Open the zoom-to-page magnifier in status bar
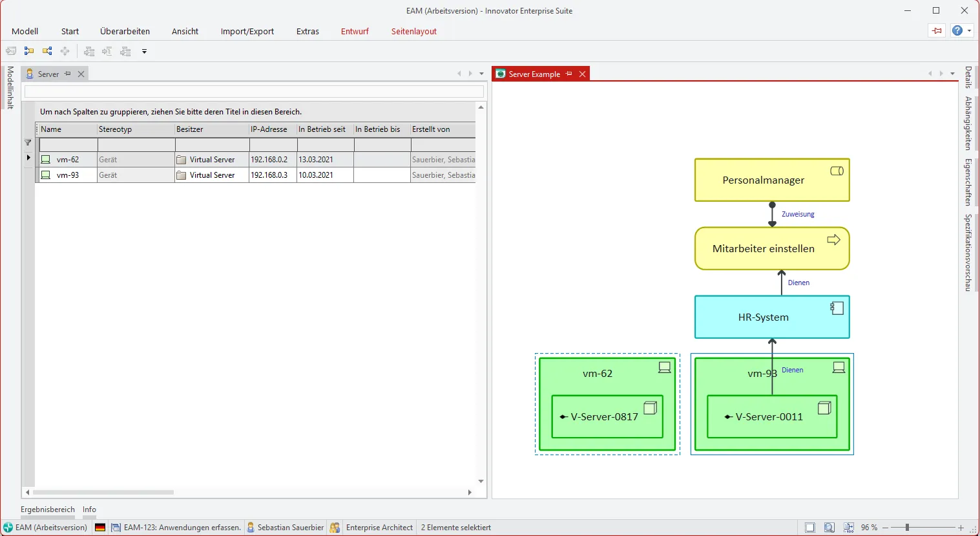Screen dimensions: 980x536 829,527
